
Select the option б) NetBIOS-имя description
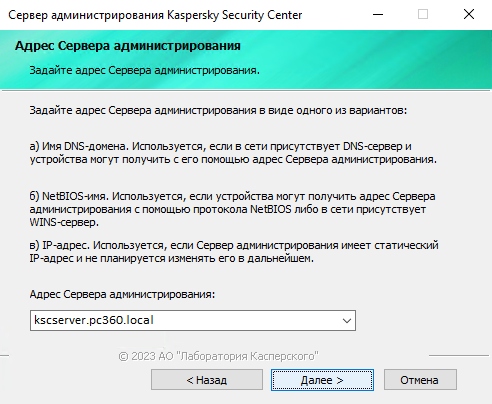point(232,209)
